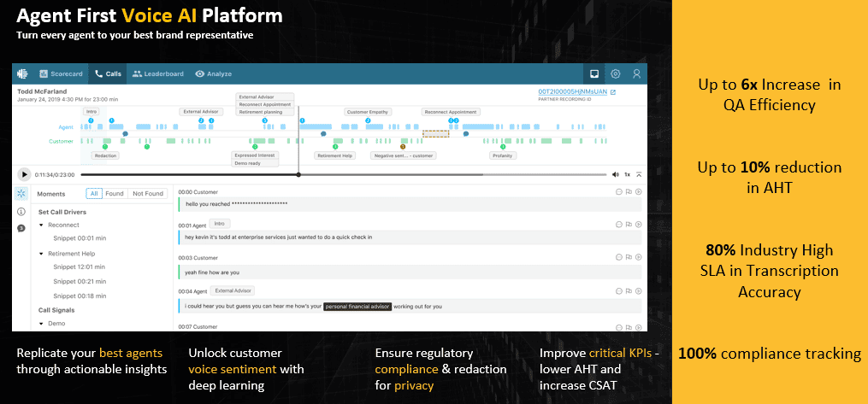Play the call recording

tap(24, 174)
